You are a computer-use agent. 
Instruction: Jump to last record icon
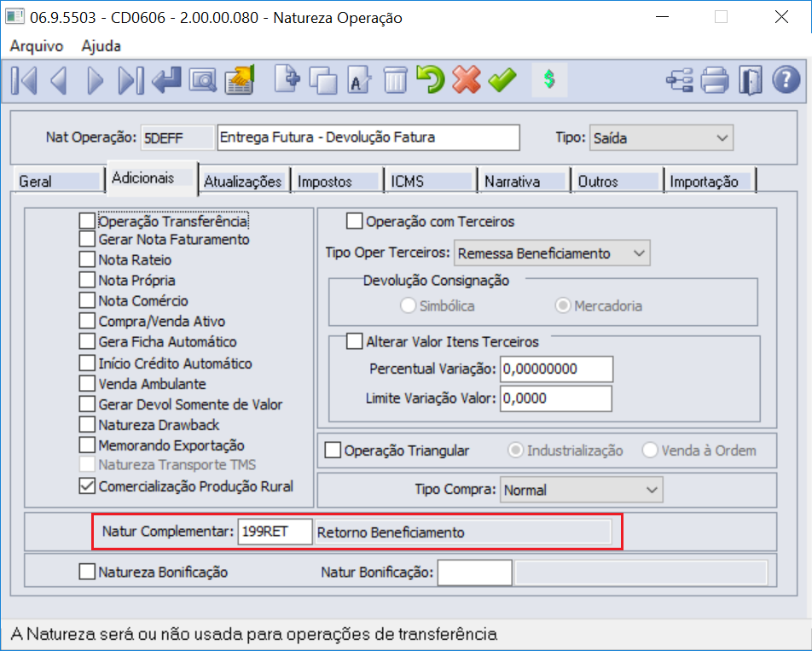click(x=130, y=81)
